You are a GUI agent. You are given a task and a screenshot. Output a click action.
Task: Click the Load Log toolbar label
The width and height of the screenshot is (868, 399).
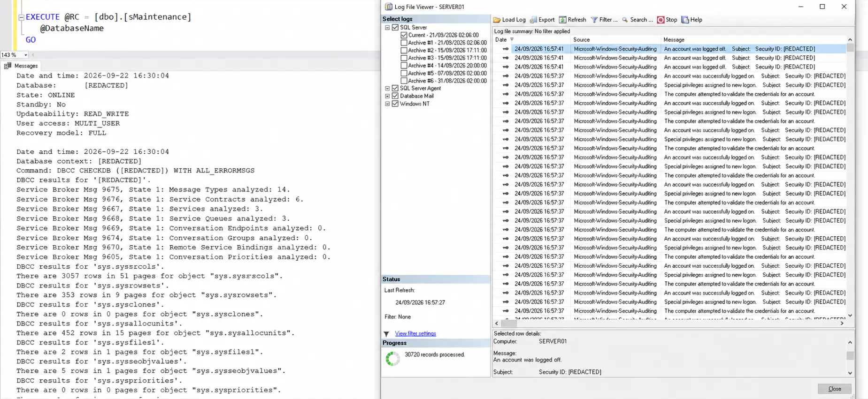[514, 20]
